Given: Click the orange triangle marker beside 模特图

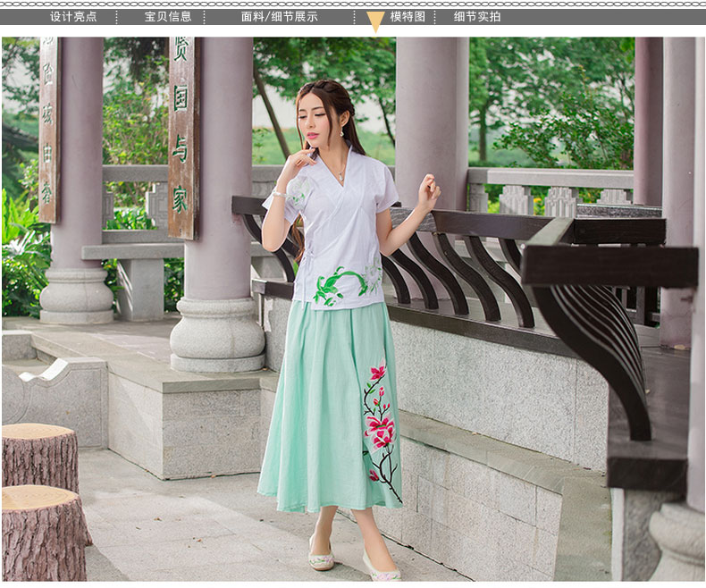Looking at the screenshot, I should click(375, 22).
